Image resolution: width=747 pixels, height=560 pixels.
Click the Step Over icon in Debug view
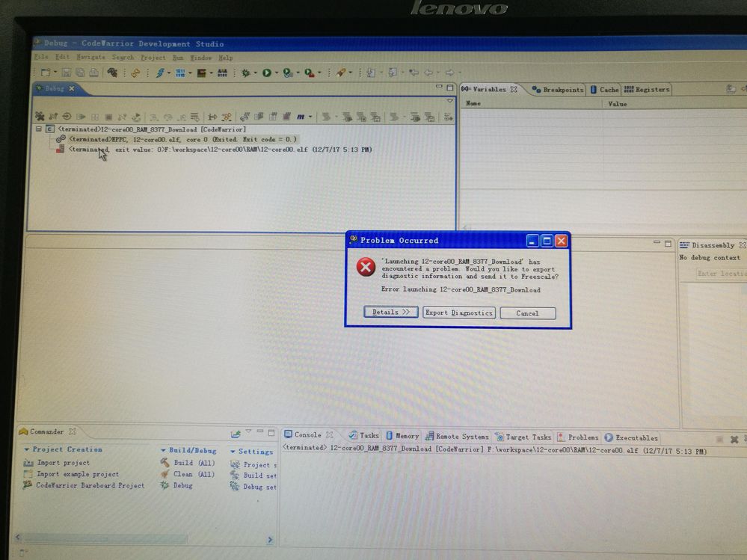tap(167, 117)
